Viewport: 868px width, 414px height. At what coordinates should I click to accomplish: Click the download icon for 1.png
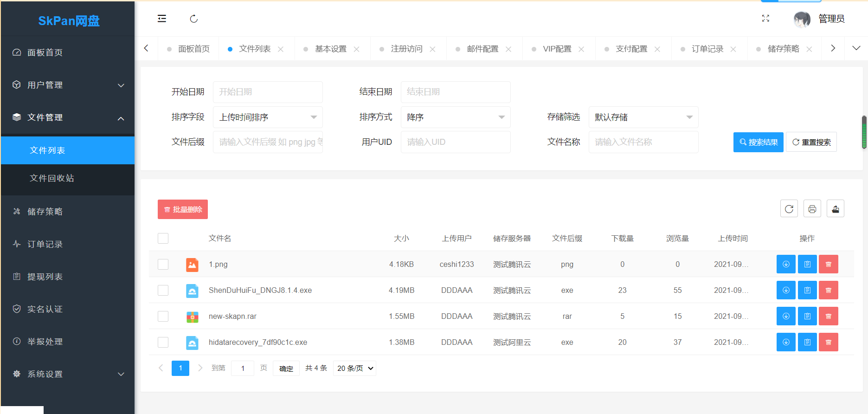click(x=786, y=264)
